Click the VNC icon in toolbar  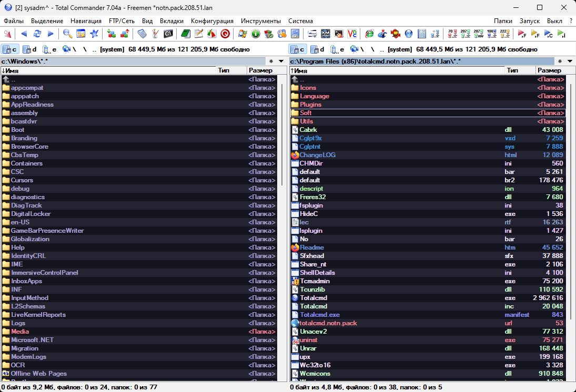point(352,34)
